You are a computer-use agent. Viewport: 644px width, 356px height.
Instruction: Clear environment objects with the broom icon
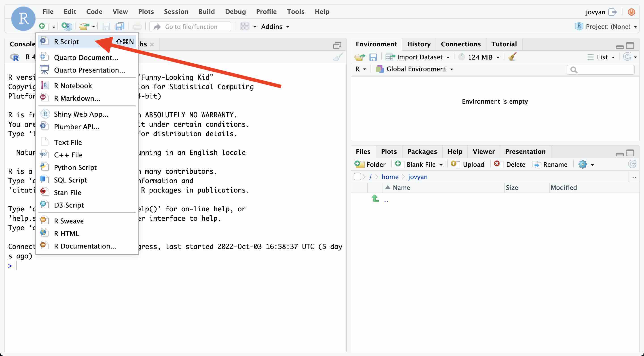click(512, 57)
